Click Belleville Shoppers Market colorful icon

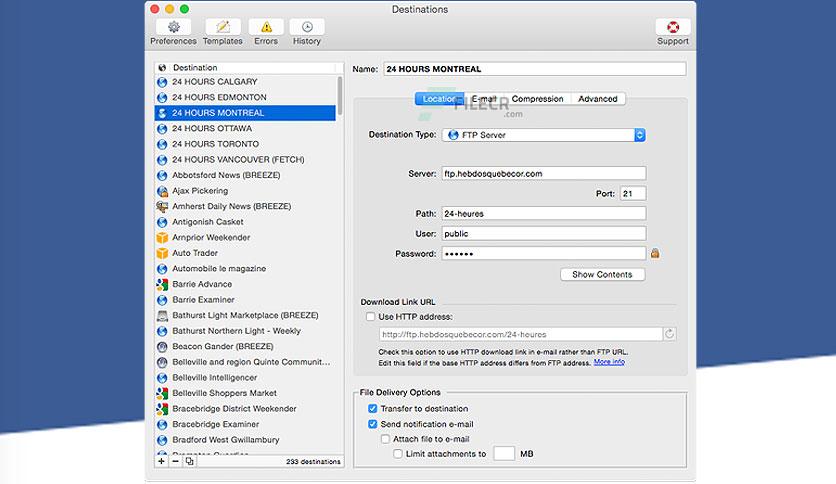coord(163,393)
